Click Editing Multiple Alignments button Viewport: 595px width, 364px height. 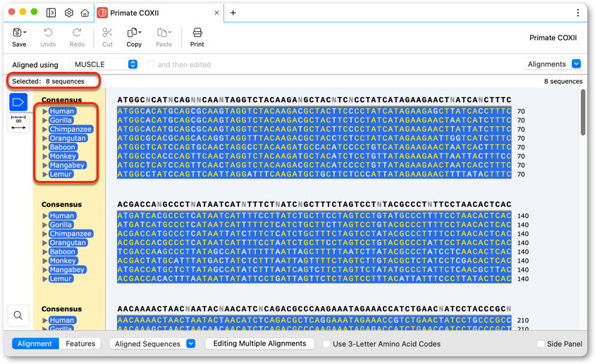click(259, 344)
